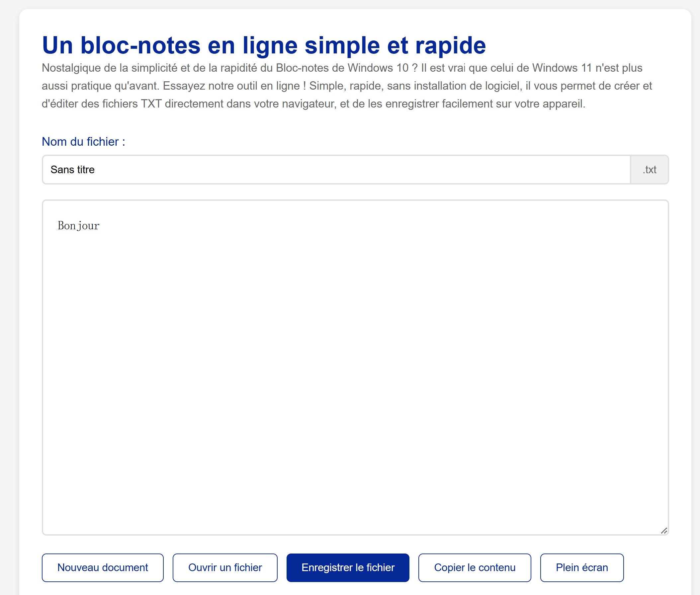
Task: Click the Ouvrir un fichier button
Action: point(225,568)
